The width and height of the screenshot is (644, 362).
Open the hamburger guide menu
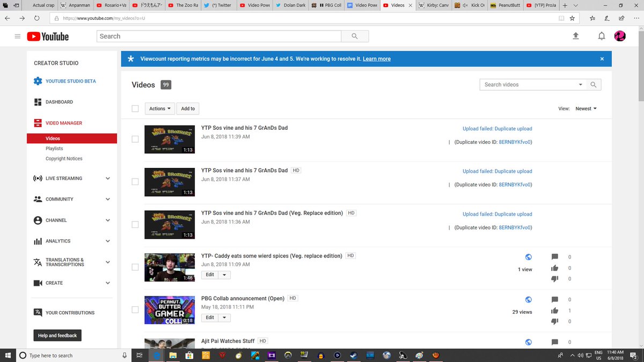[x=18, y=36]
